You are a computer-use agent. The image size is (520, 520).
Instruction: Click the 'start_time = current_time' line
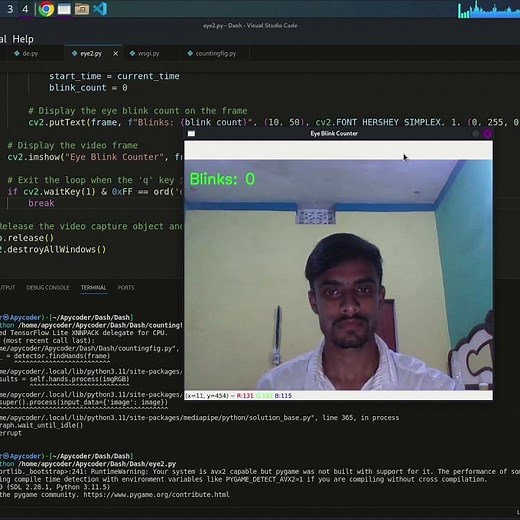click(x=114, y=76)
